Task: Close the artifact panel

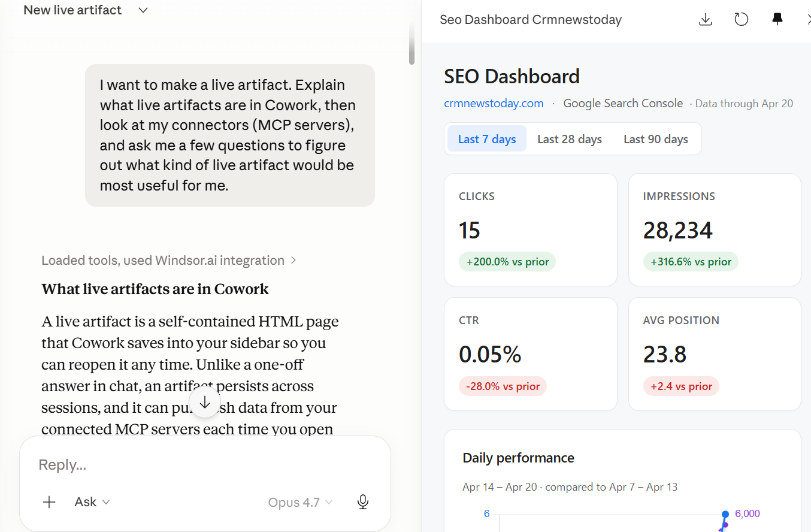Action: click(809, 19)
